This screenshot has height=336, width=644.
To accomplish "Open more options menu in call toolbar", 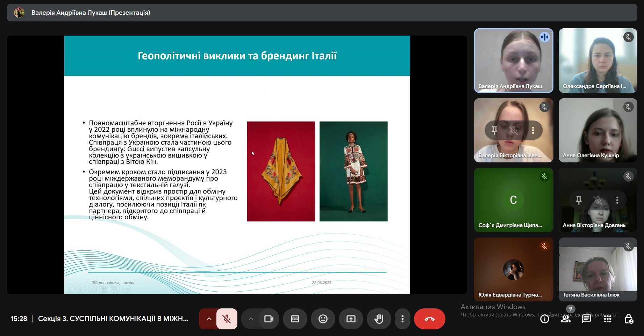I will (x=402, y=319).
